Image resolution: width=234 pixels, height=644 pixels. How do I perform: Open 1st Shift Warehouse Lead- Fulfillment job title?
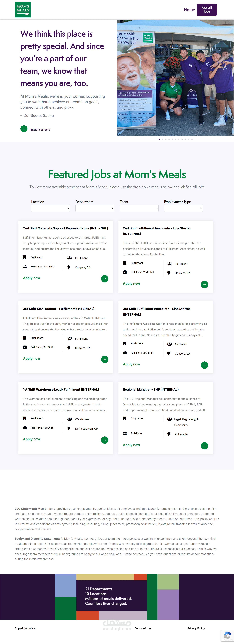[61, 389]
